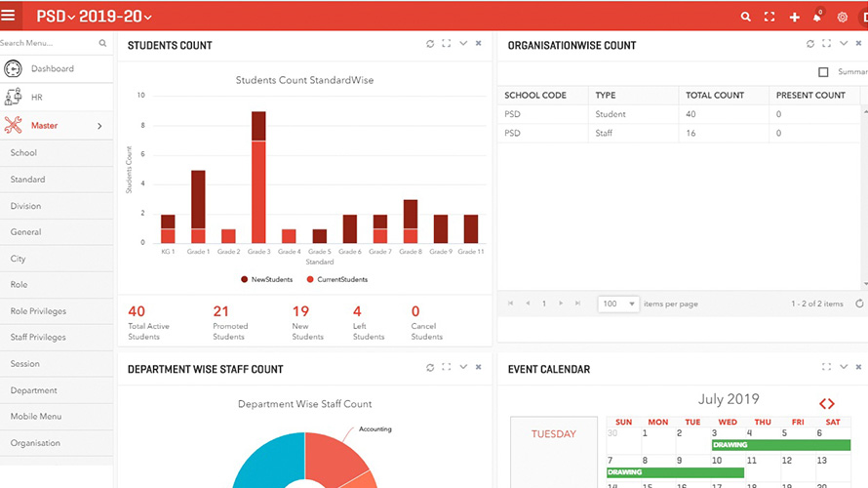Close the Students Count panel
Screen dimensions: 868x488
[x=478, y=43]
